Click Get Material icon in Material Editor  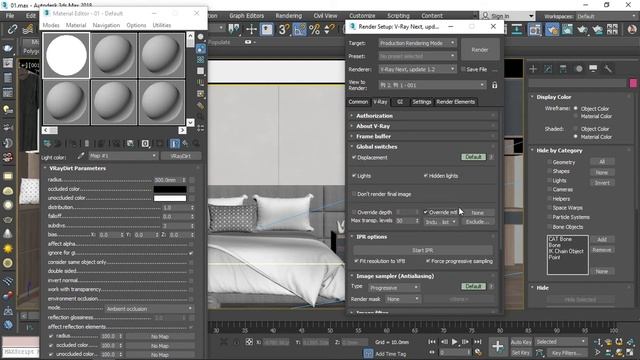pyautogui.click(x=47, y=143)
